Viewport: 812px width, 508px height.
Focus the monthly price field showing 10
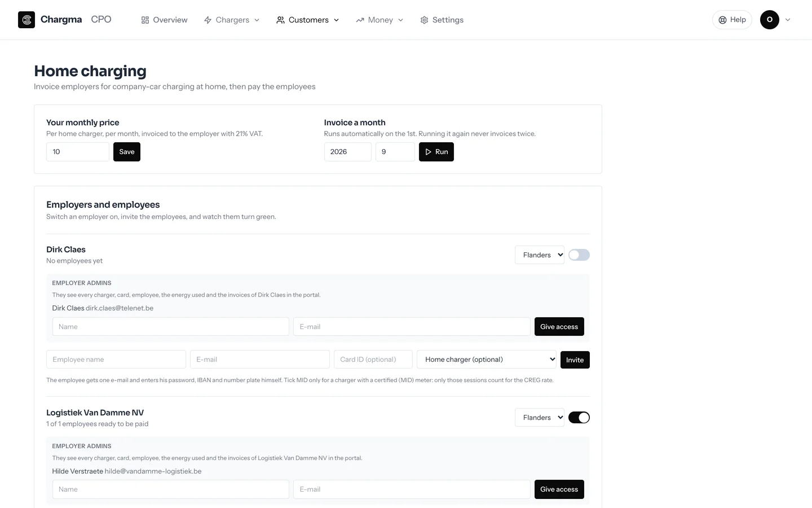pos(78,152)
